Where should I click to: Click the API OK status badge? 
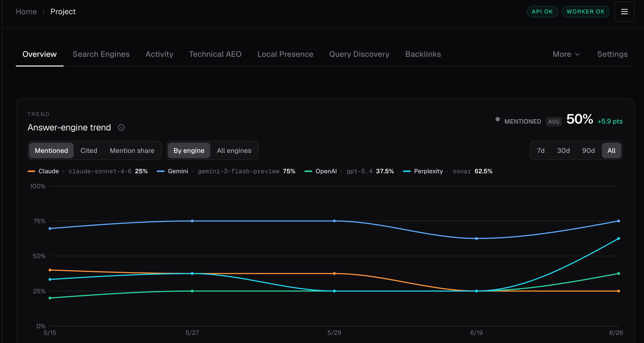point(542,12)
